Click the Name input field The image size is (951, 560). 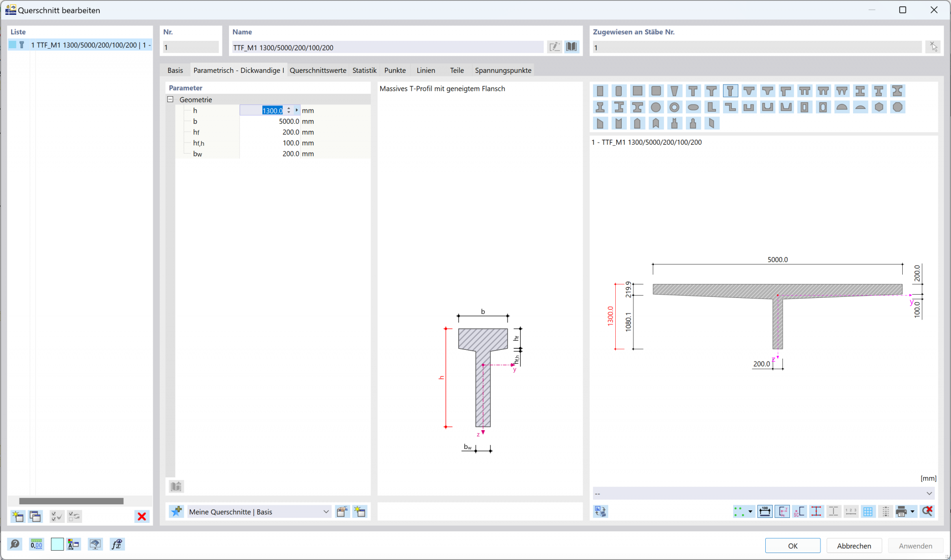click(388, 47)
